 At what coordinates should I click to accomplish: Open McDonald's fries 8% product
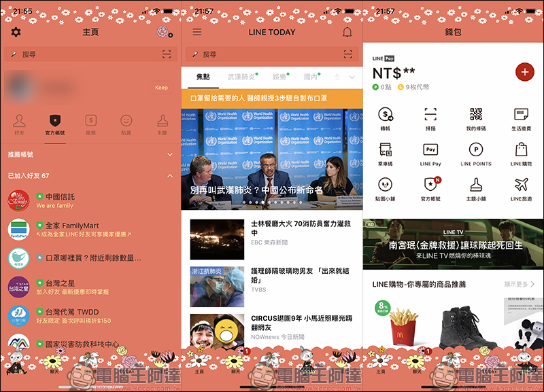(398, 323)
